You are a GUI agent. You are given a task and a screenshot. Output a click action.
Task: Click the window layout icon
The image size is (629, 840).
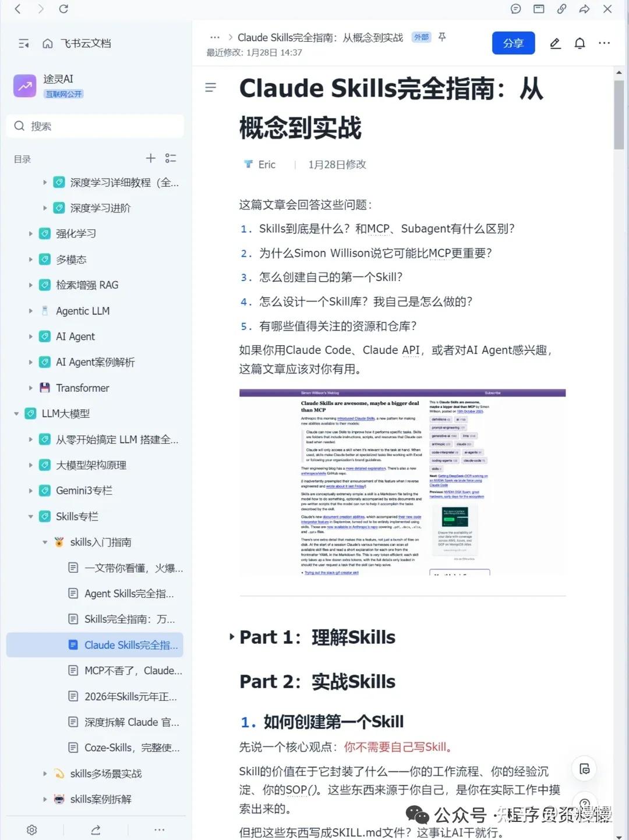pyautogui.click(x=539, y=9)
